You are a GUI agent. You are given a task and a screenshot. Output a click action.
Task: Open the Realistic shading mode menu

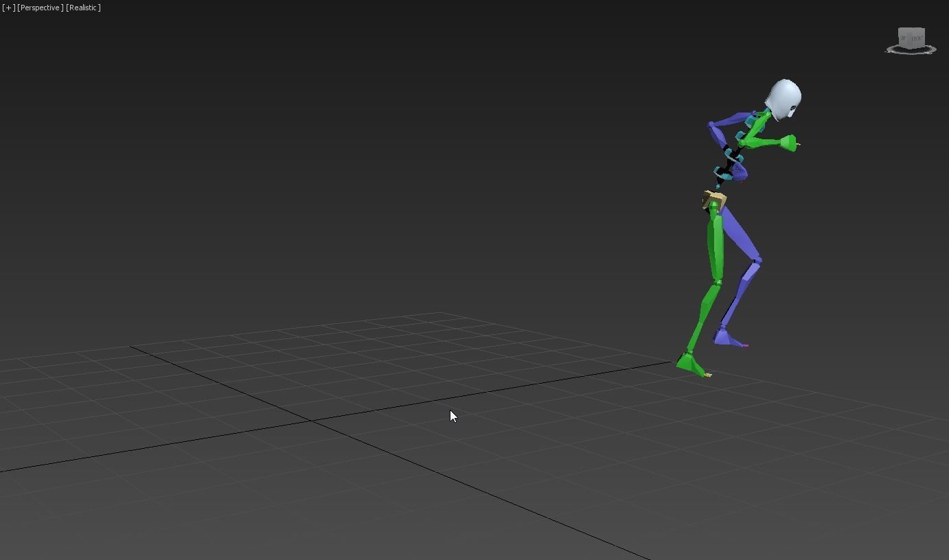pyautogui.click(x=83, y=8)
